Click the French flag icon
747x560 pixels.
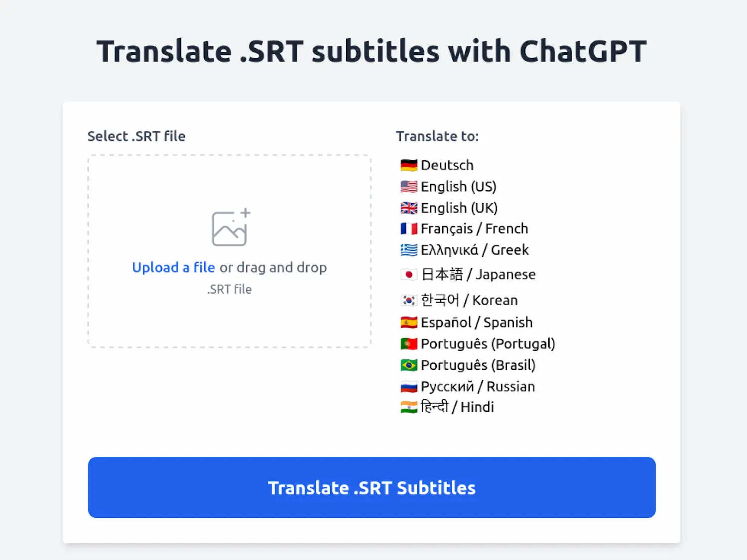click(x=409, y=228)
